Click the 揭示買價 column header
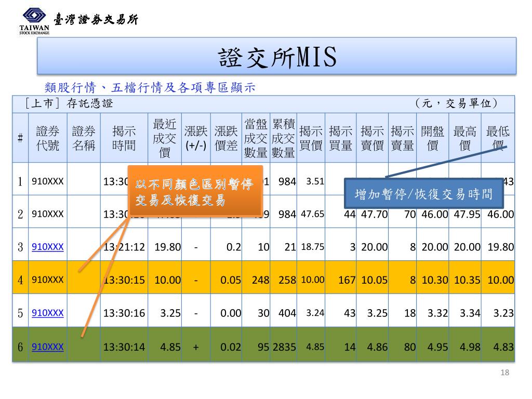The width and height of the screenshot is (532, 399). (311, 138)
